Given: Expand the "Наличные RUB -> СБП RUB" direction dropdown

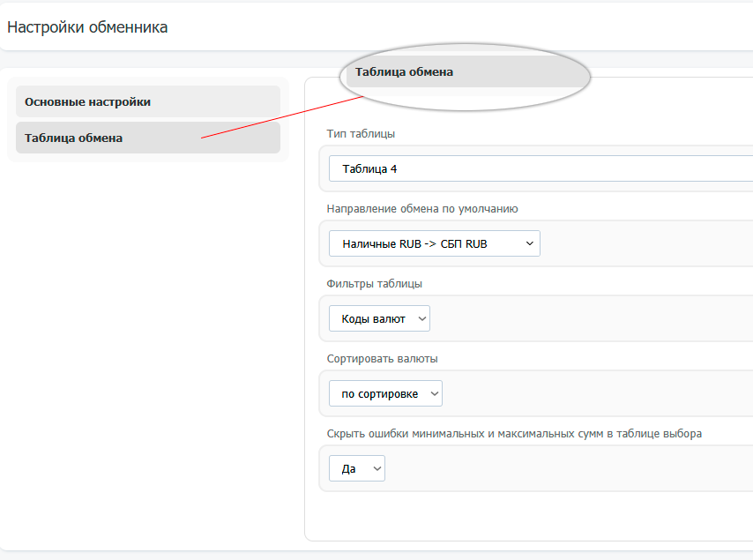Looking at the screenshot, I should pos(434,243).
